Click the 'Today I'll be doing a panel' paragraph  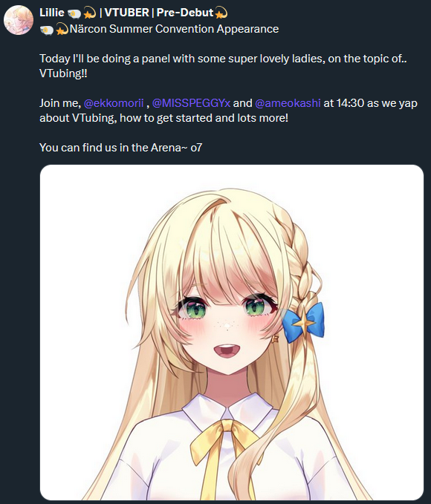(223, 66)
